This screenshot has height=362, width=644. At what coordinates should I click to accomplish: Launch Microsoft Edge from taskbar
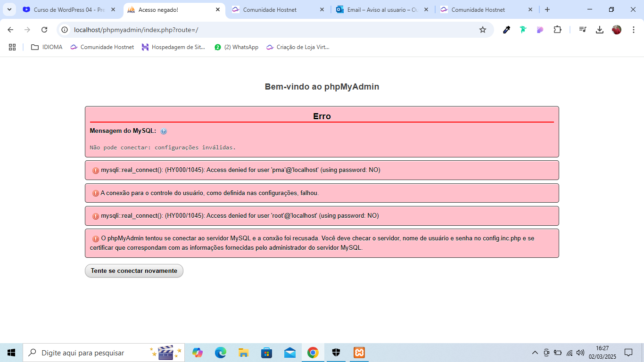coord(221,353)
